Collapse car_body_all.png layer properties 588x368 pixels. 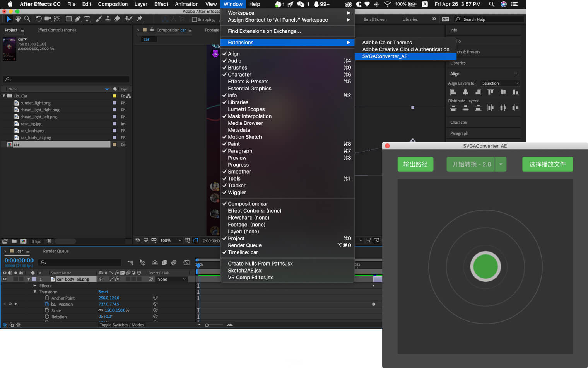tap(29, 279)
